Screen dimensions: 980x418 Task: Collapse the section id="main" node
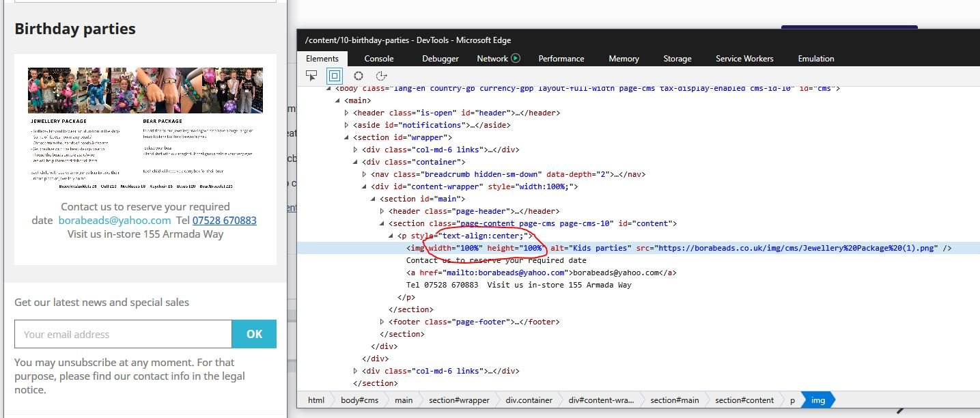point(374,199)
